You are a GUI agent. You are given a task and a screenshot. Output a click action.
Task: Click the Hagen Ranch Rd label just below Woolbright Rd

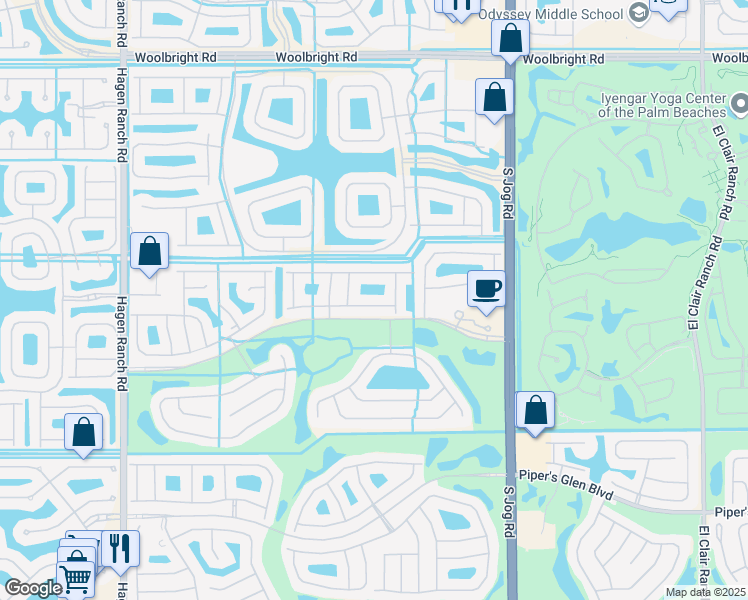click(122, 115)
